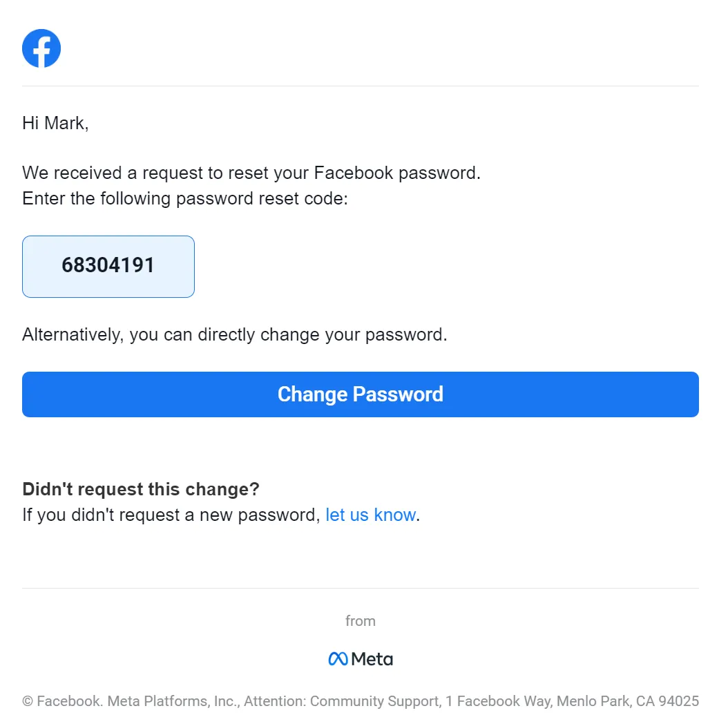728x724 pixels.
Task: Click "Enter the following password reset code" line
Action: [185, 198]
